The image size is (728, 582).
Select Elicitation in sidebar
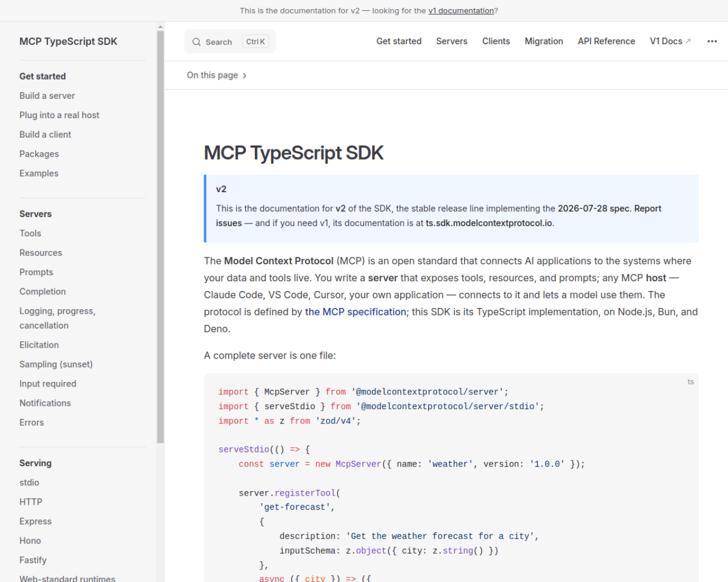pos(39,345)
